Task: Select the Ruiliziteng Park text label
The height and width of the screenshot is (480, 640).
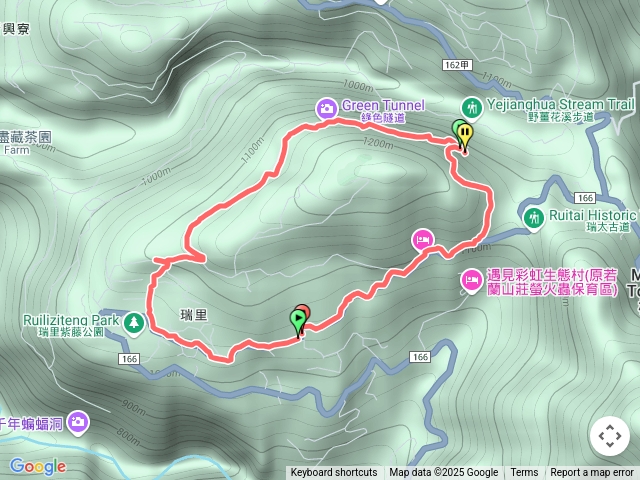Action: coord(71,320)
